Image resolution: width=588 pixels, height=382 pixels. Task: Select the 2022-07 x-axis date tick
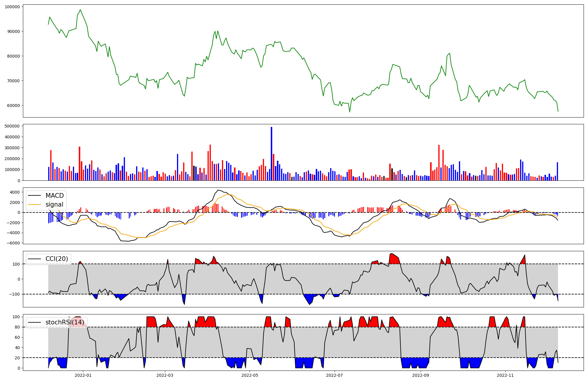point(335,375)
